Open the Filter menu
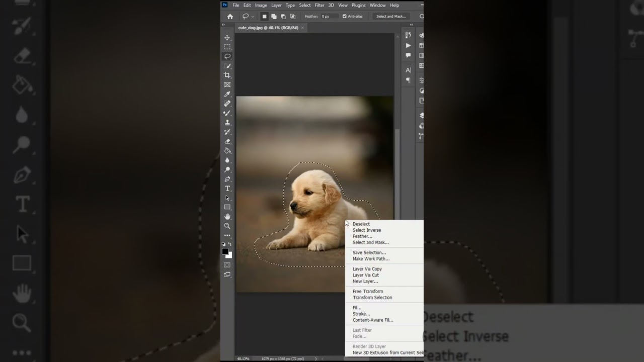This screenshot has width=644, height=362. pos(319,5)
